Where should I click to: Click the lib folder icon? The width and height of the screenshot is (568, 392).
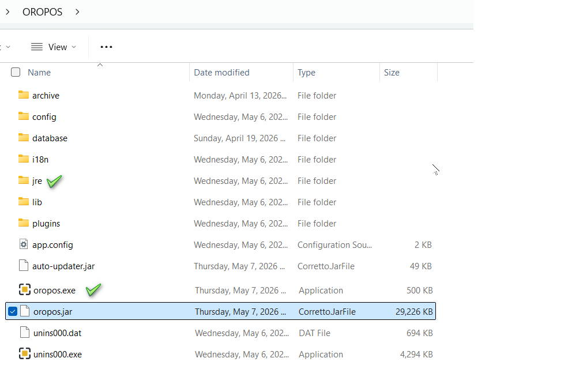[x=24, y=201]
